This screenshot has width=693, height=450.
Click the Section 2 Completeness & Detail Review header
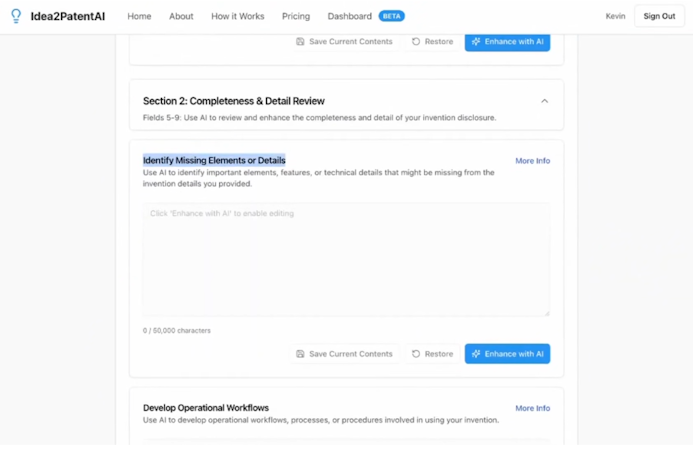[x=234, y=101]
